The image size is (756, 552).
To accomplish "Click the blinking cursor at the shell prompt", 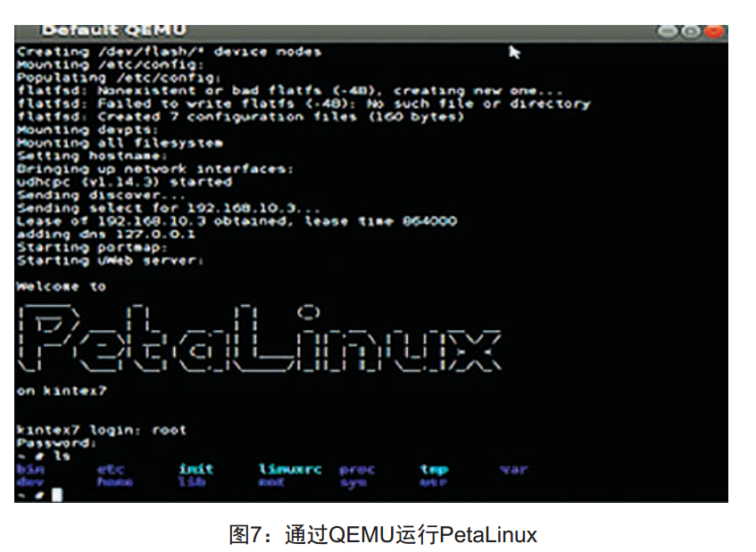I will (x=57, y=495).
